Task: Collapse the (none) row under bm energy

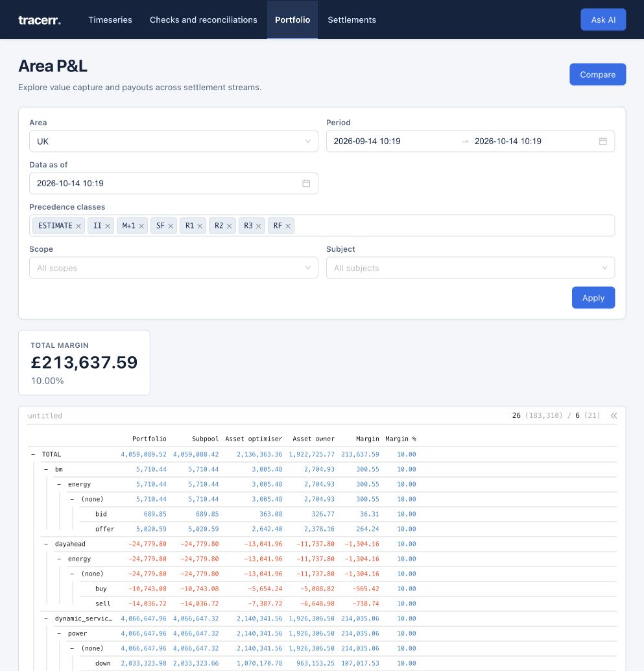Action: (72, 500)
